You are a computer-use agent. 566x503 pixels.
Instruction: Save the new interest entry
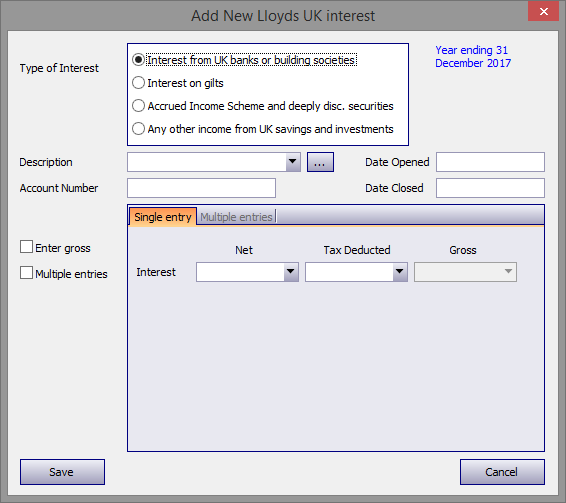62,472
